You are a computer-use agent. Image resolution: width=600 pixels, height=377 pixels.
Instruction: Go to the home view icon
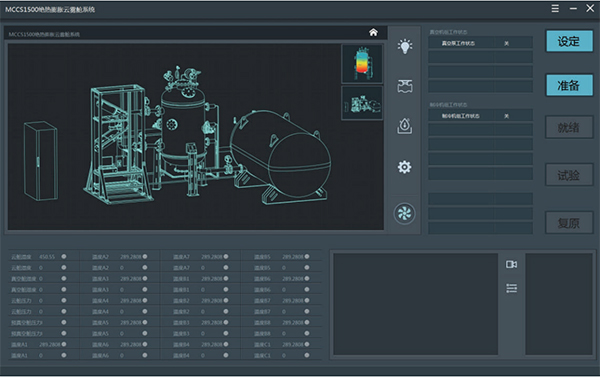(x=373, y=33)
